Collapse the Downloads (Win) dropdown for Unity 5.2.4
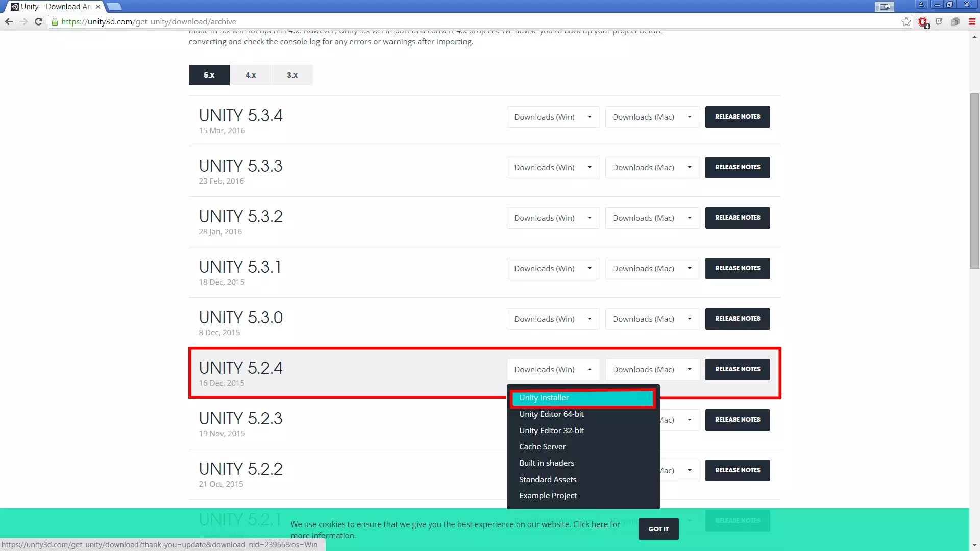Image resolution: width=980 pixels, height=551 pixels. pyautogui.click(x=553, y=369)
